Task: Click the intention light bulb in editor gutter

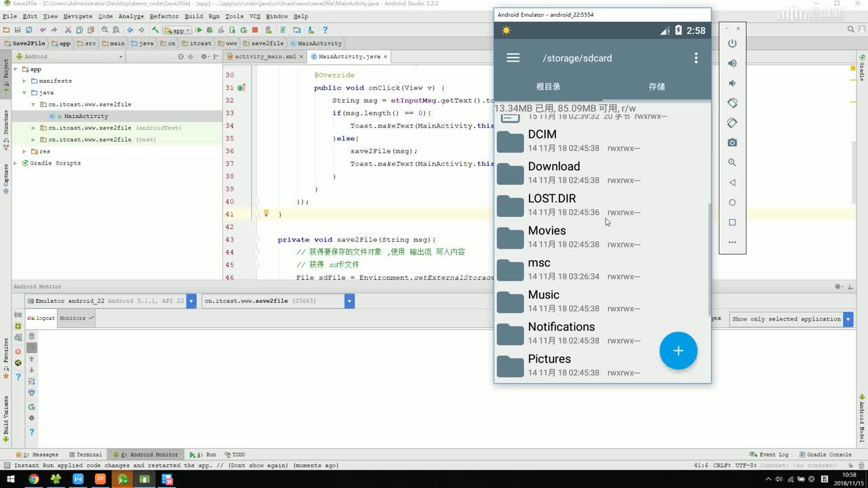Action: click(x=266, y=213)
